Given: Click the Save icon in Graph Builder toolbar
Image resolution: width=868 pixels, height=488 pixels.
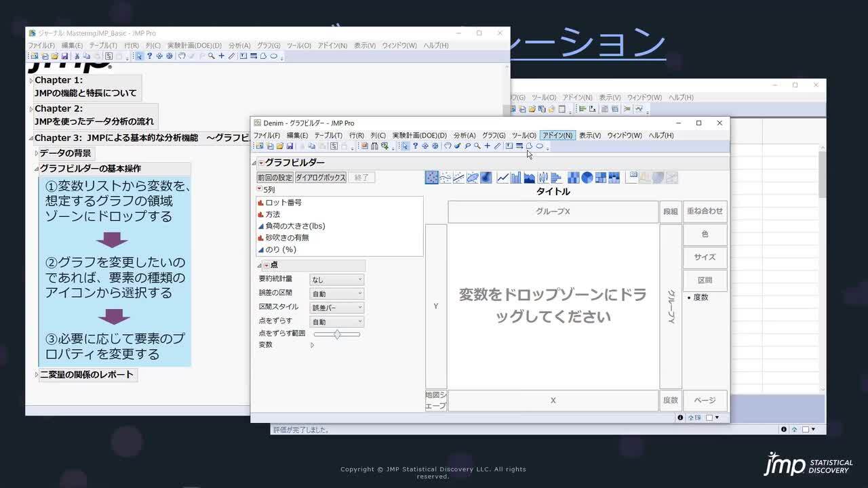Looking at the screenshot, I should pyautogui.click(x=290, y=146).
